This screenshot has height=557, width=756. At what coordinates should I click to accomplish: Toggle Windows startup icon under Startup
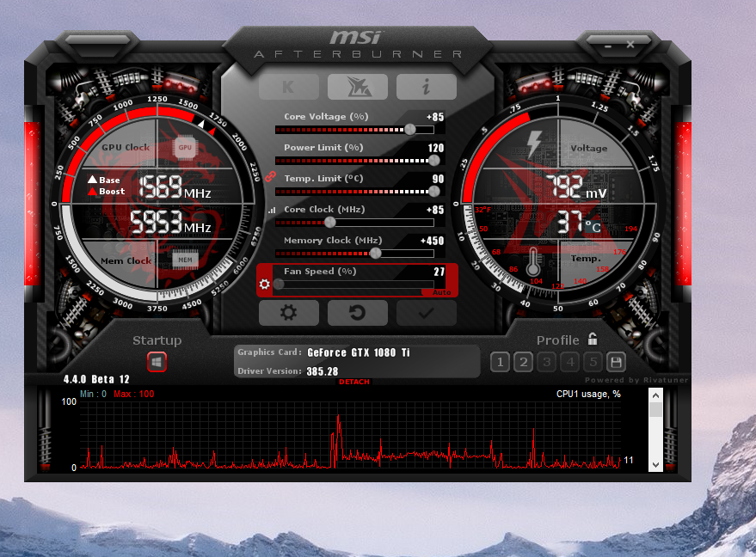[x=157, y=362]
